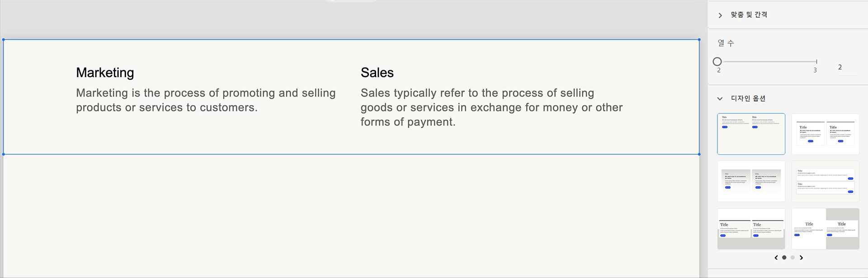868x278 pixels.
Task: Go to next design options page
Action: [802, 258]
